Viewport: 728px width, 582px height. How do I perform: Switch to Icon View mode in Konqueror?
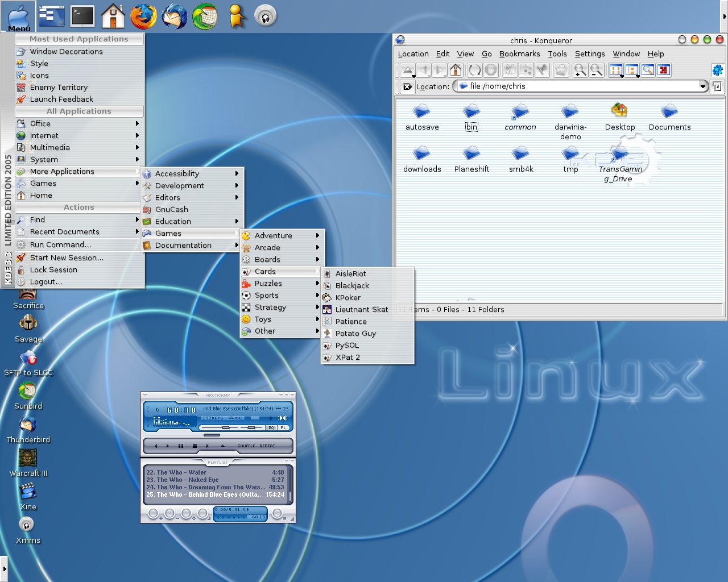click(x=616, y=70)
